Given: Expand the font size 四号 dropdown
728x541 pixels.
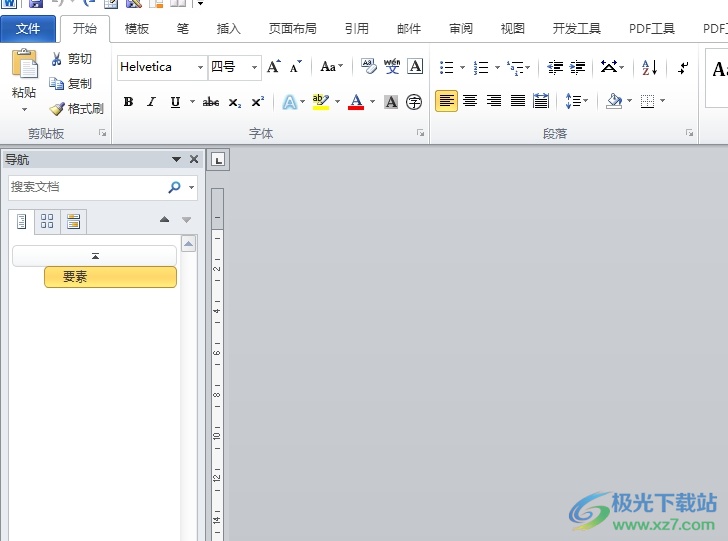Looking at the screenshot, I should 254,67.
